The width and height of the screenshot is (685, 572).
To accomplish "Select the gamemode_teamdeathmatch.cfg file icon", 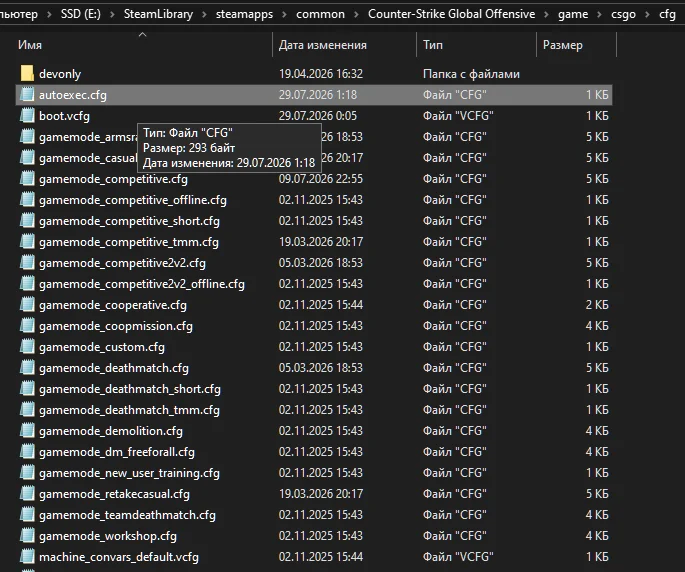I will click(x=27, y=514).
